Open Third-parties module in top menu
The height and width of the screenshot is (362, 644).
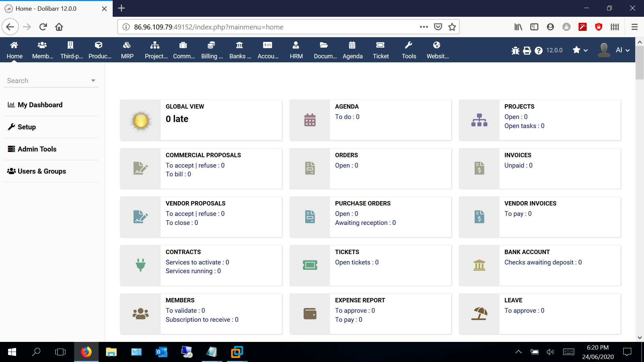point(71,50)
